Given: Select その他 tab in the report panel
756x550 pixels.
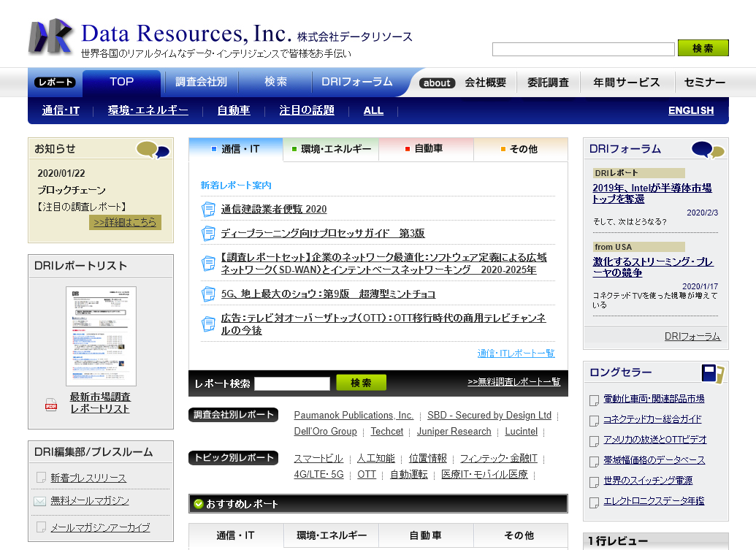Looking at the screenshot, I should [x=520, y=149].
